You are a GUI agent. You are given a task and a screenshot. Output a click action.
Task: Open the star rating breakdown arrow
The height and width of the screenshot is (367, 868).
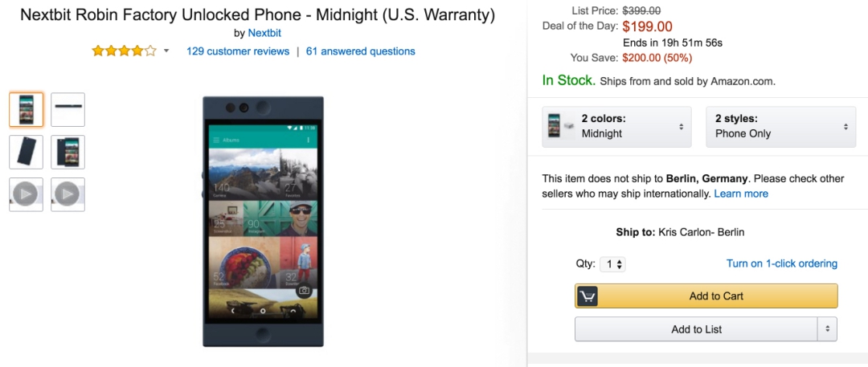coord(166,51)
